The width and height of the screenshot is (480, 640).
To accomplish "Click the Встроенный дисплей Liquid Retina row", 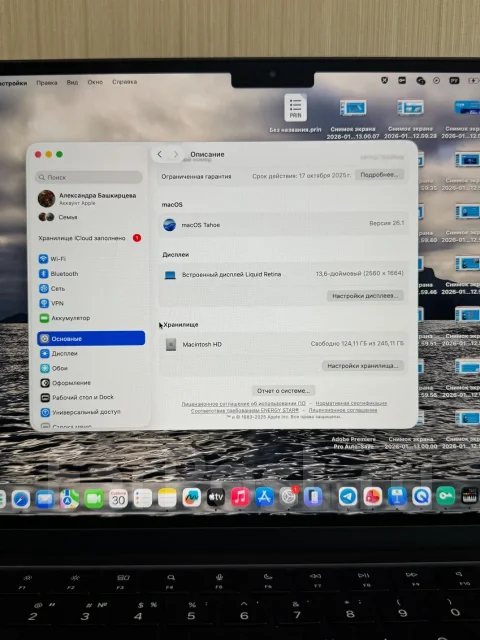I will 283,274.
